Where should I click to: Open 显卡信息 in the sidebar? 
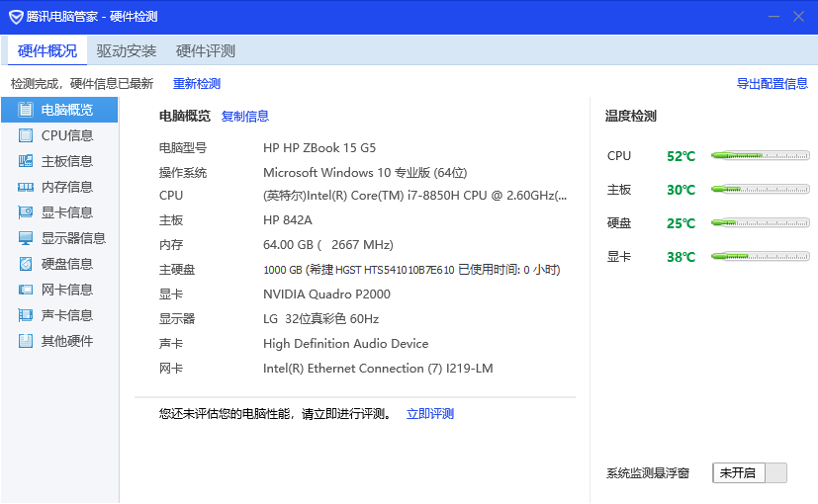point(59,212)
